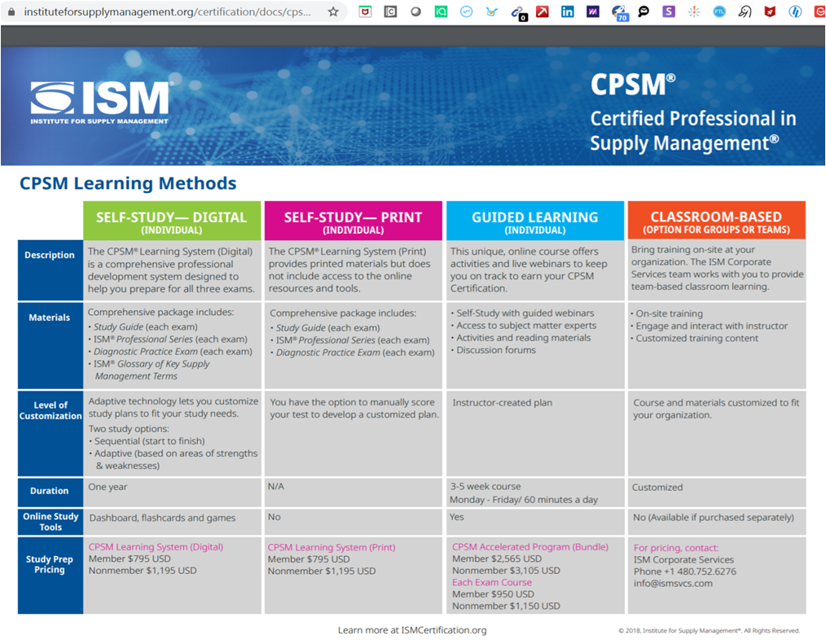The height and width of the screenshot is (644, 826).
Task: Click the Duration row label
Action: tap(50, 493)
